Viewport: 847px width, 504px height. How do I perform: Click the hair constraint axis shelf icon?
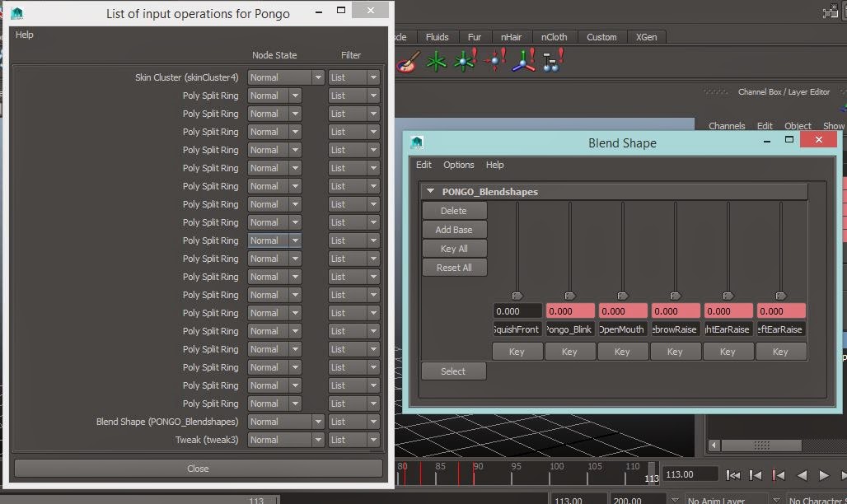tap(522, 61)
